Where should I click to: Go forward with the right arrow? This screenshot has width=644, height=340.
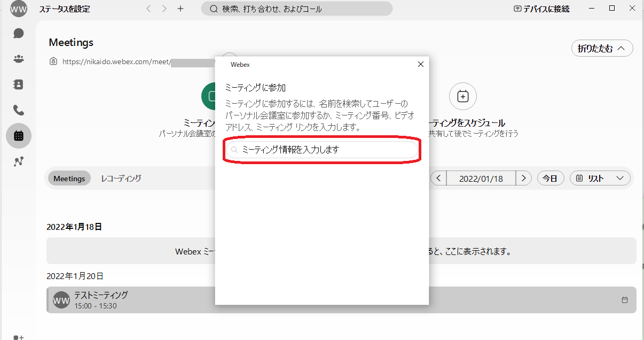[x=164, y=9]
